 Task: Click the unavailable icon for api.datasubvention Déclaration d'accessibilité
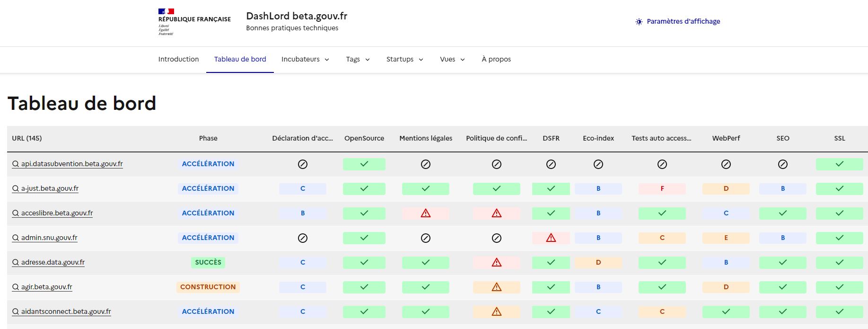[303, 164]
